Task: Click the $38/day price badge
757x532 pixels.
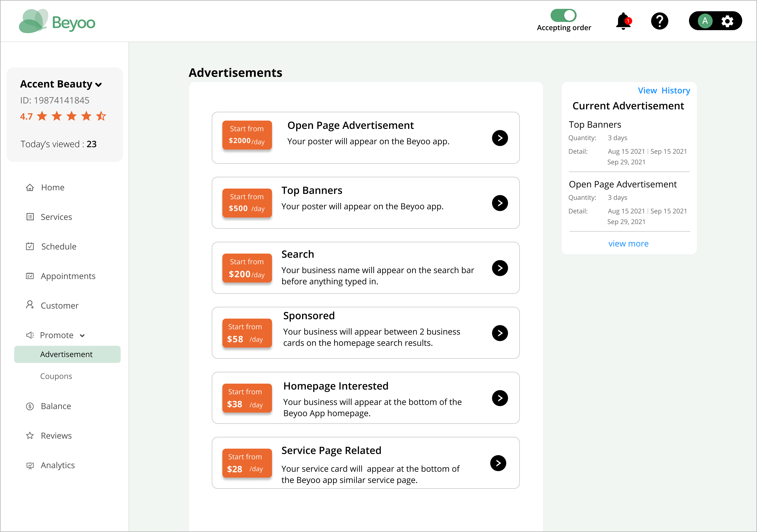Action: pyautogui.click(x=247, y=398)
